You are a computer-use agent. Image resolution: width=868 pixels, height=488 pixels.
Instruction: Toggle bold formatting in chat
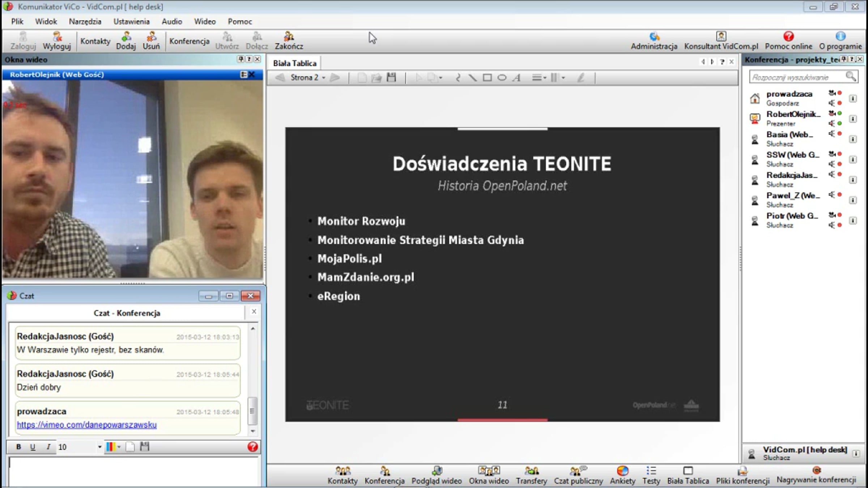click(18, 447)
